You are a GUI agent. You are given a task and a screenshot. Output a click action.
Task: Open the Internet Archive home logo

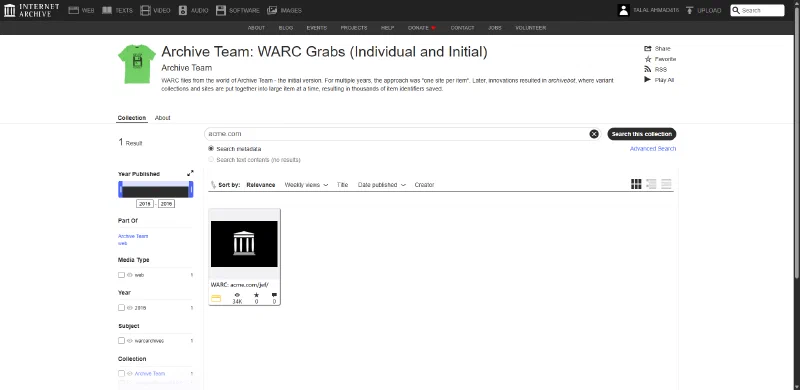[x=31, y=10]
